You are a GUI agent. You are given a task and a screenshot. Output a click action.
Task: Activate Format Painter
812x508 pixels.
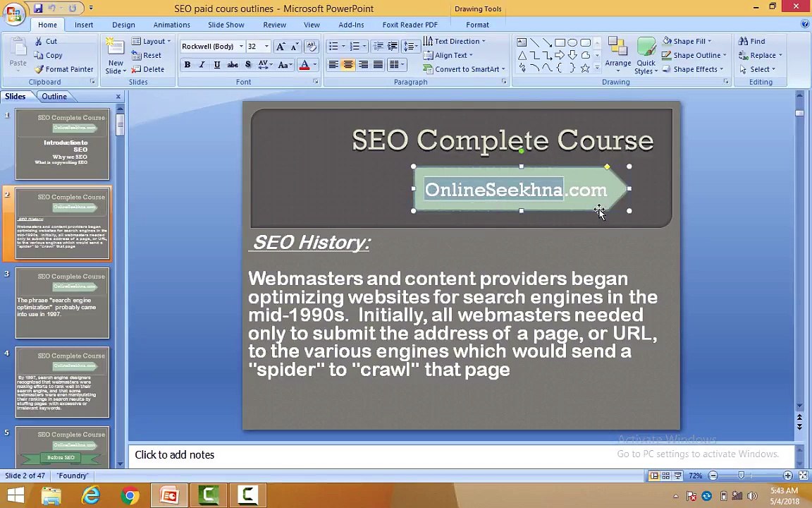tap(63, 69)
